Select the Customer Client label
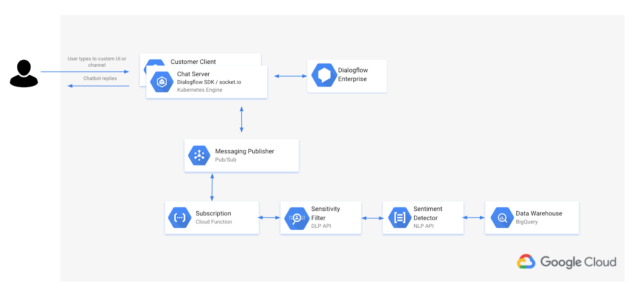Image resolution: width=644 pixels, height=297 pixels. coord(193,61)
